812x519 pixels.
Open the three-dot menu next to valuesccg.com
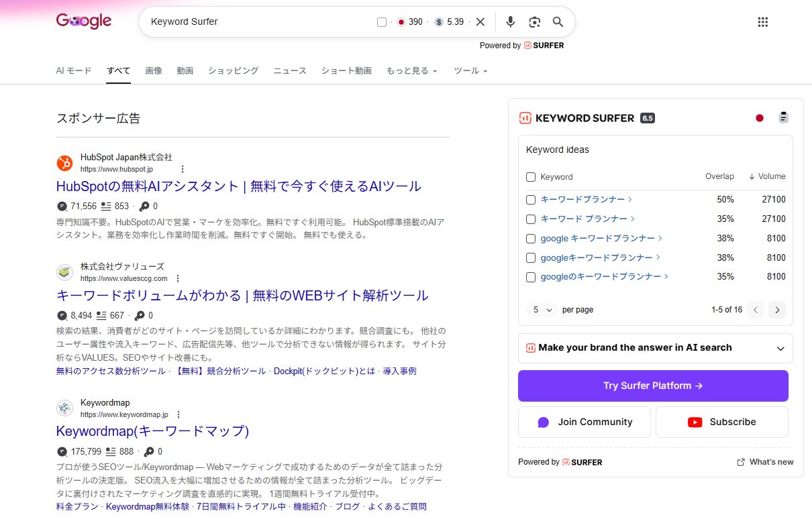click(x=178, y=278)
